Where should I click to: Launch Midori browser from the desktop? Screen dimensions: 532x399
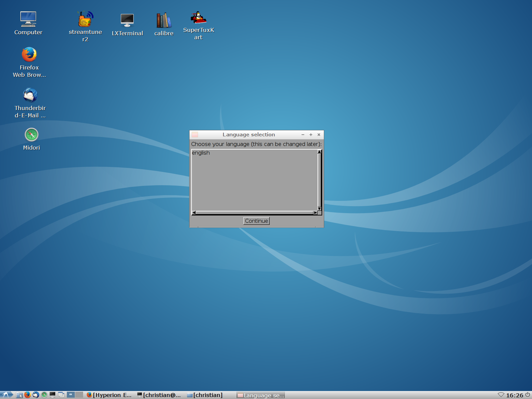point(31,135)
